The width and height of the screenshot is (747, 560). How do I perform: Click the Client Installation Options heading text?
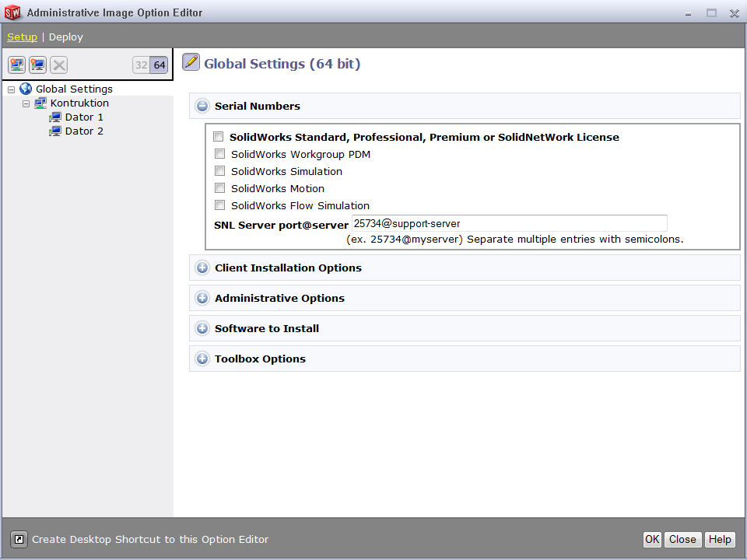288,268
